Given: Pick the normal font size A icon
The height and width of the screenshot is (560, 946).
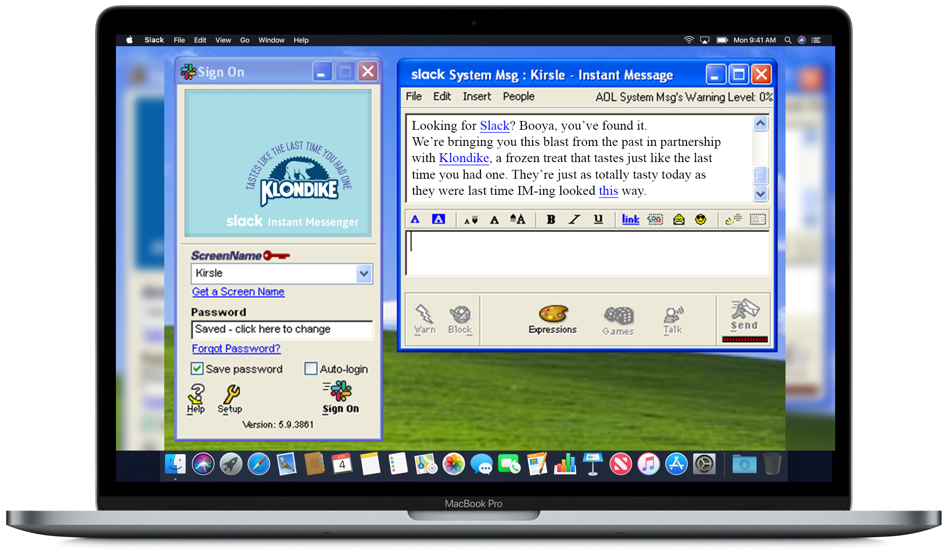Looking at the screenshot, I should click(494, 220).
